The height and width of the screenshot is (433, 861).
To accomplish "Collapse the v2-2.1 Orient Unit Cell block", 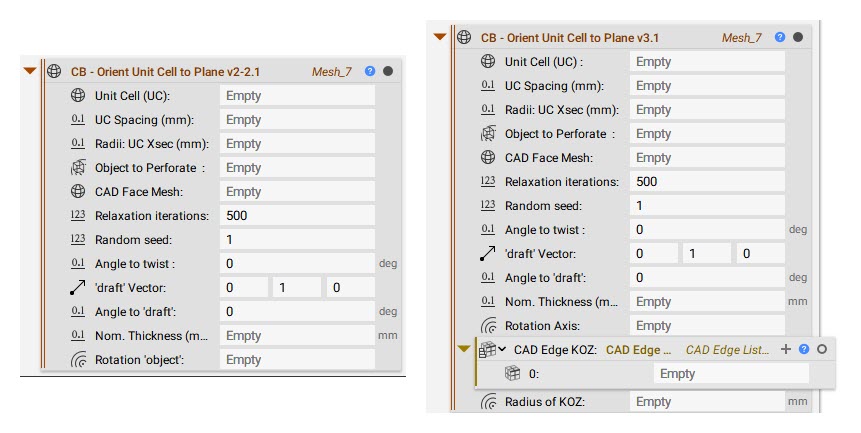I will click(30, 71).
